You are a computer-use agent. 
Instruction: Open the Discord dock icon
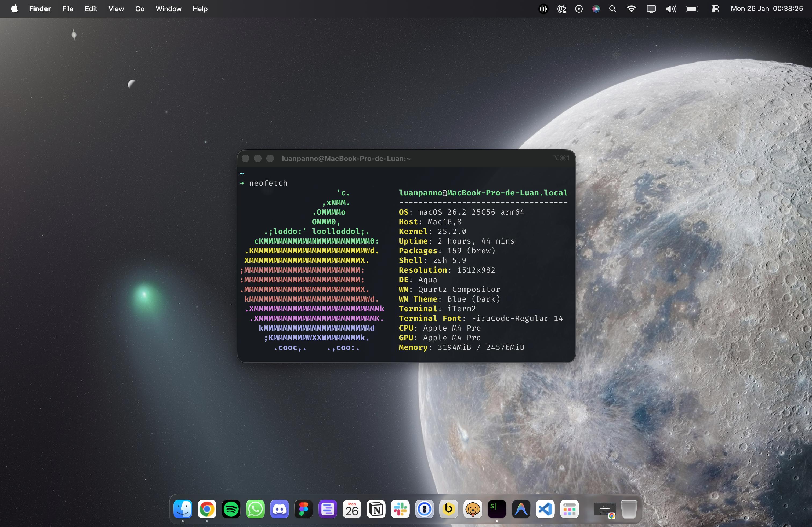[280, 509]
